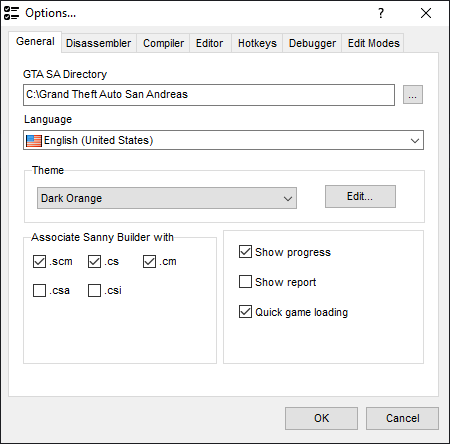Screen dimensions: 450x444
Task: Click the Theme group label
Action: (48, 170)
